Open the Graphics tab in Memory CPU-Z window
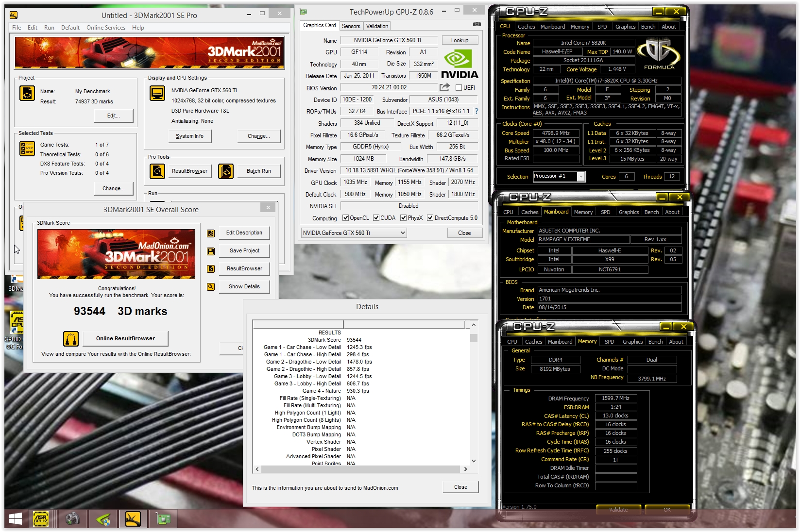This screenshot has width=800, height=532. pyautogui.click(x=632, y=342)
